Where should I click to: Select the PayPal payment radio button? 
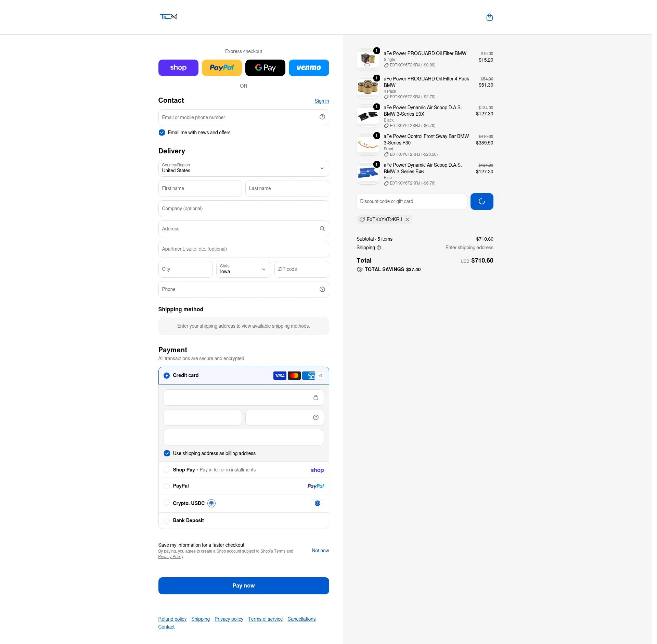[167, 486]
